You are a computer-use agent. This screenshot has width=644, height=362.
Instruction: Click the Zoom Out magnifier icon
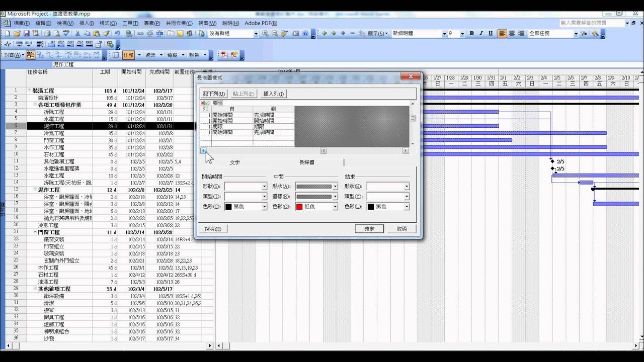[x=275, y=33]
